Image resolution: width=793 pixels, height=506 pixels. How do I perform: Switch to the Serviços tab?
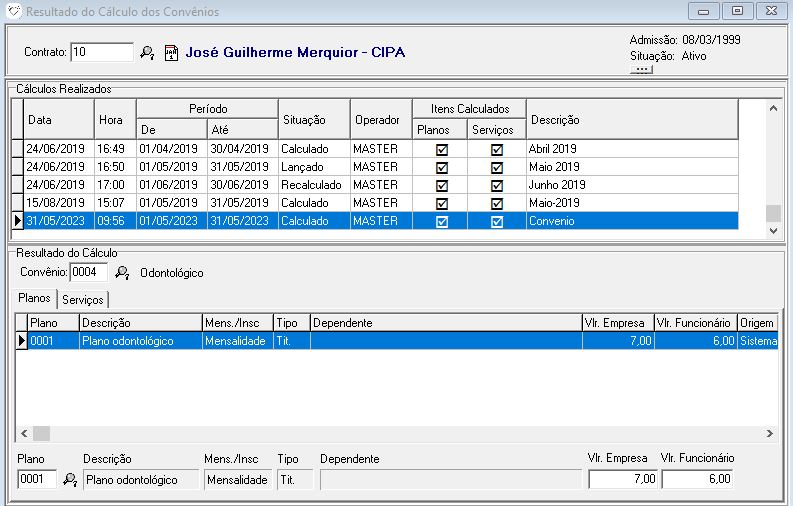tap(83, 299)
